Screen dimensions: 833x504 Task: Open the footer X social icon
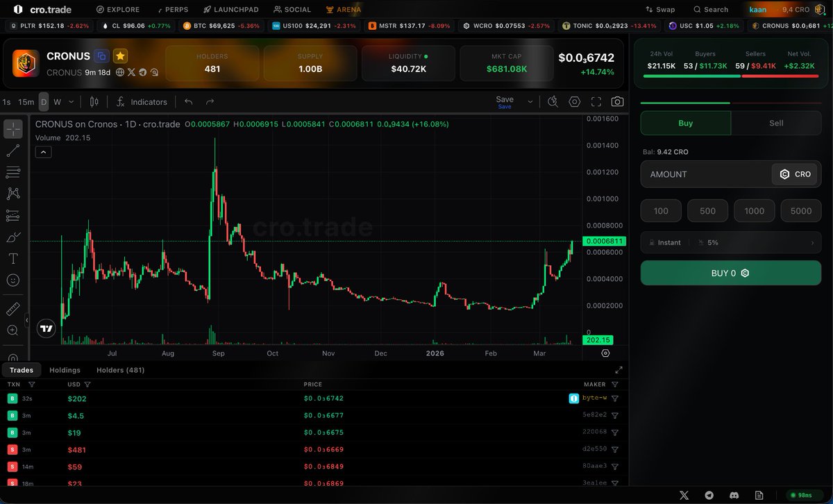[x=684, y=495]
